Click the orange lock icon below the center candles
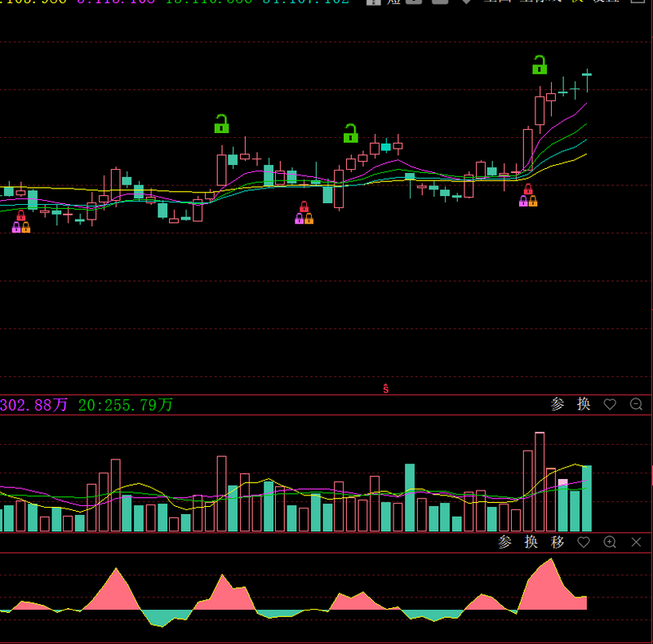Viewport: 653px width, 644px height. pos(309,219)
